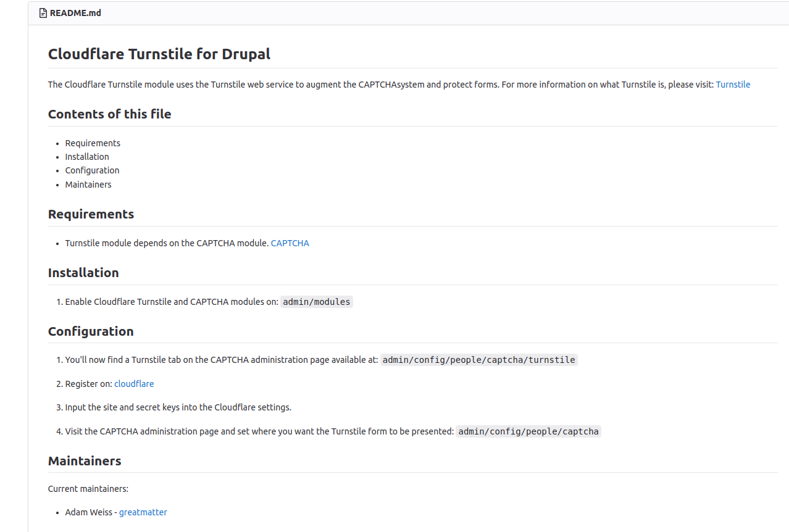Click the "Cloudflare Turnstile for Drupal" title heading
This screenshot has height=532, width=789.
159,54
